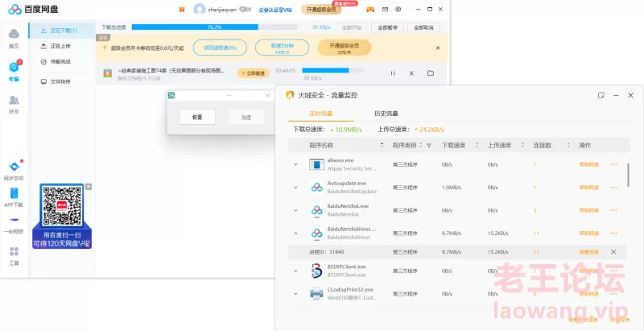Click the 试玩送极速30s trial button
Viewport: 644px width, 331px height.
pos(220,48)
